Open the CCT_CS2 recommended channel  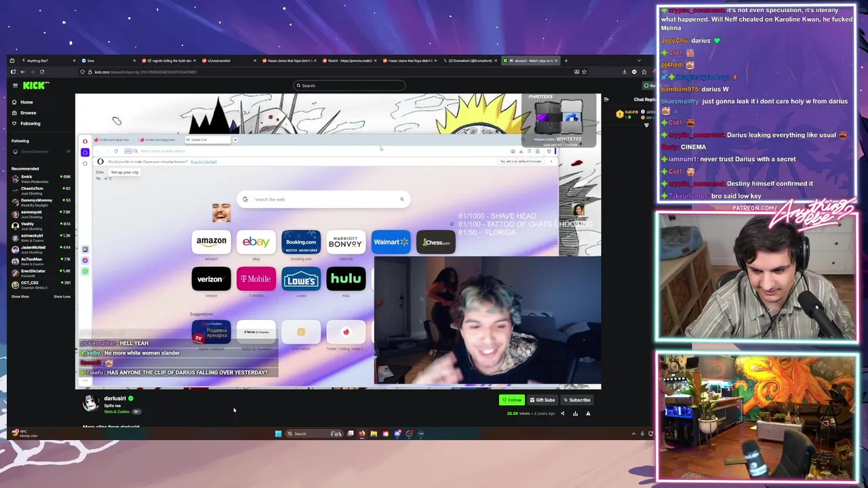[x=41, y=284]
